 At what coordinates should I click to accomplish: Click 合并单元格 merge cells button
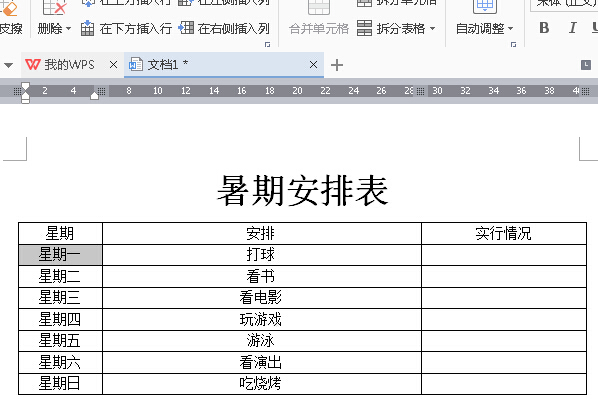pos(319,29)
